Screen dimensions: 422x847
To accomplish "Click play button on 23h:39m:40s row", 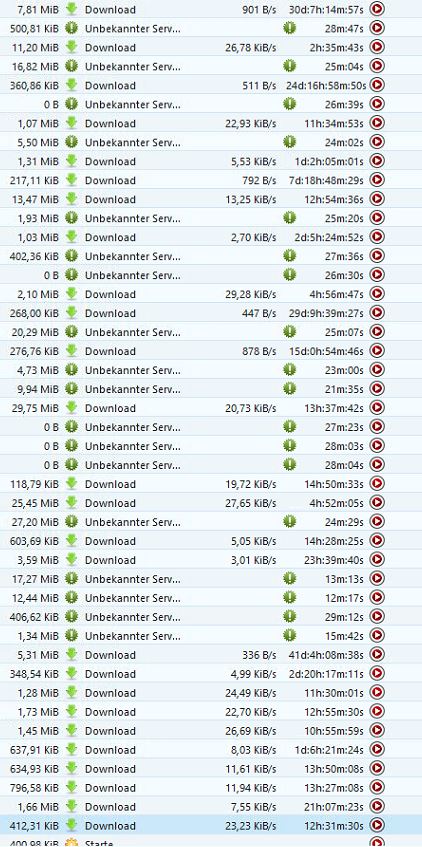I will point(377,560).
